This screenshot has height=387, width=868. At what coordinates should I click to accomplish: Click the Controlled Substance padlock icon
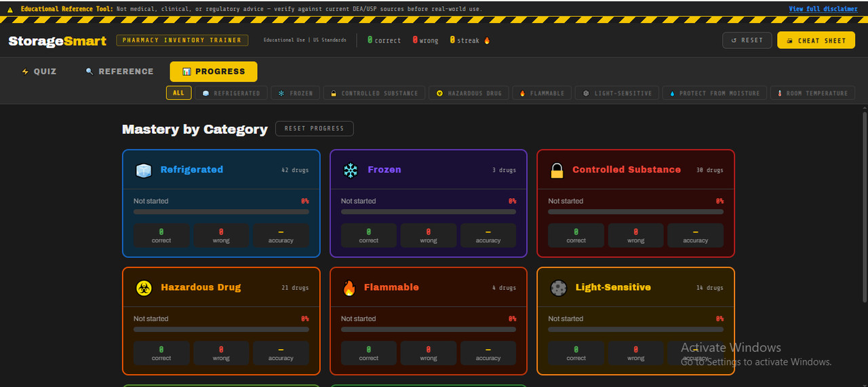[557, 170]
